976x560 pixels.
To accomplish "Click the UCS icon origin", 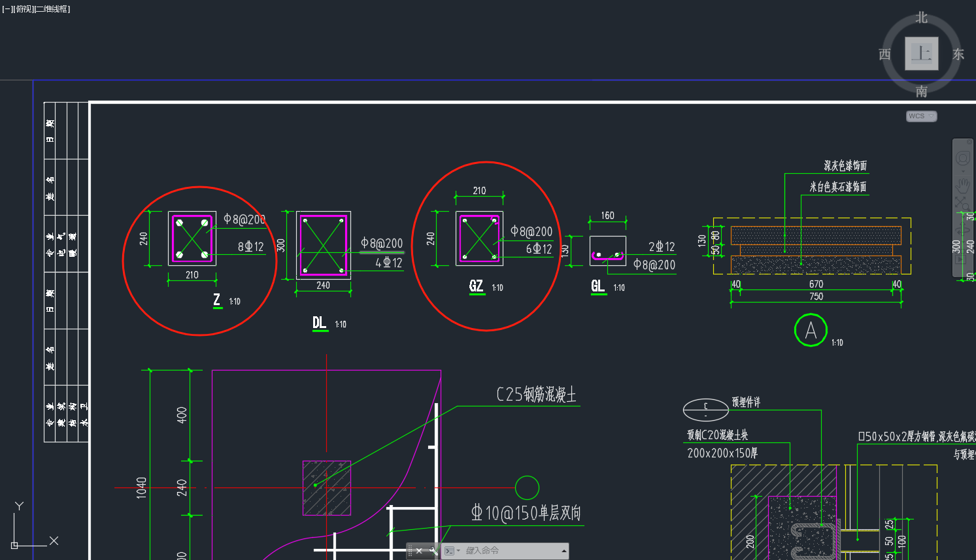I will click(x=14, y=545).
